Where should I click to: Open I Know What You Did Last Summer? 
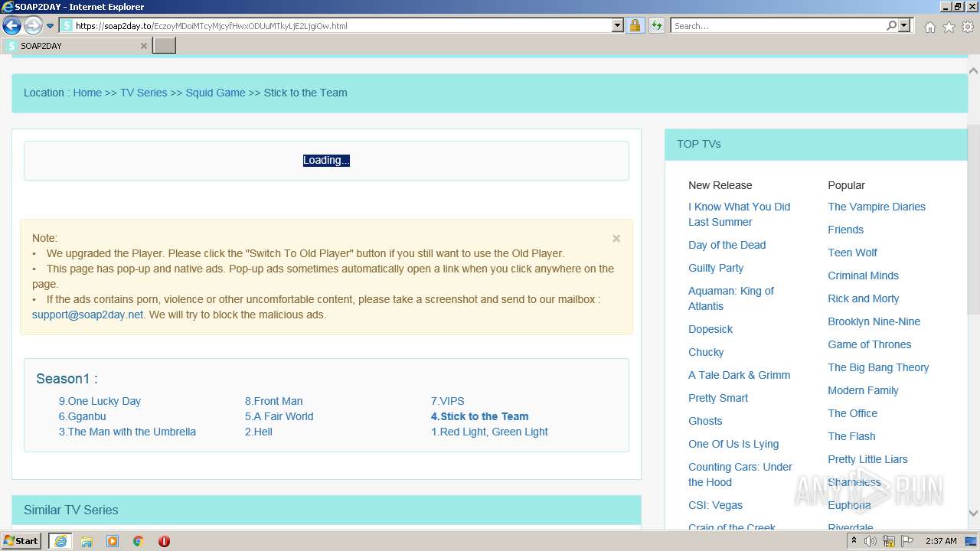point(739,214)
